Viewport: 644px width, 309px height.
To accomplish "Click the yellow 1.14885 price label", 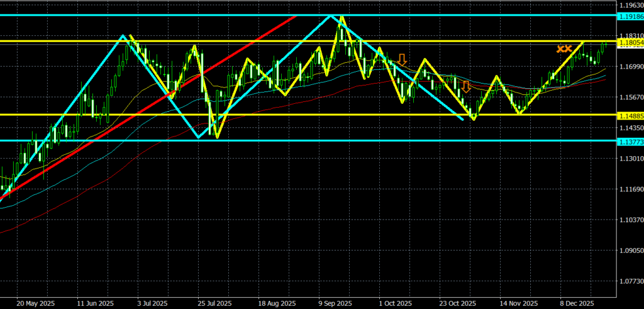I will tap(629, 115).
